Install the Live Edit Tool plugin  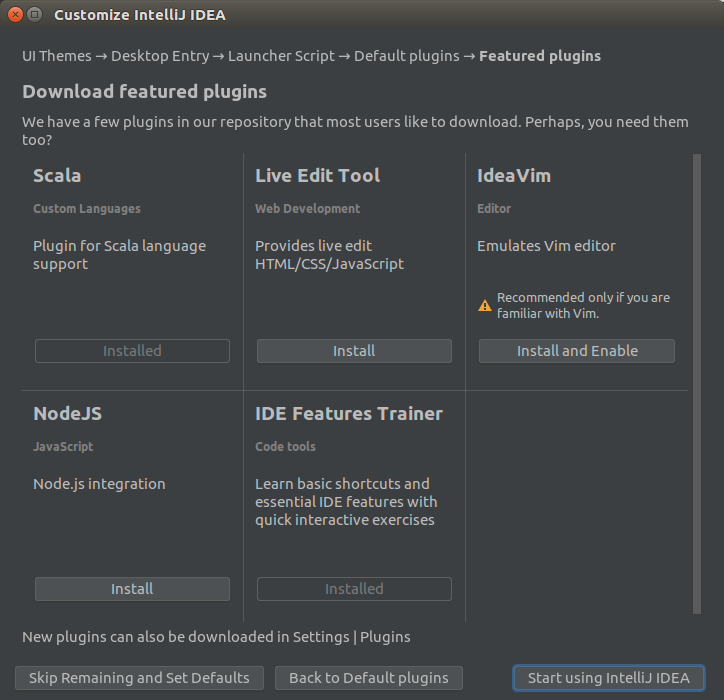354,351
